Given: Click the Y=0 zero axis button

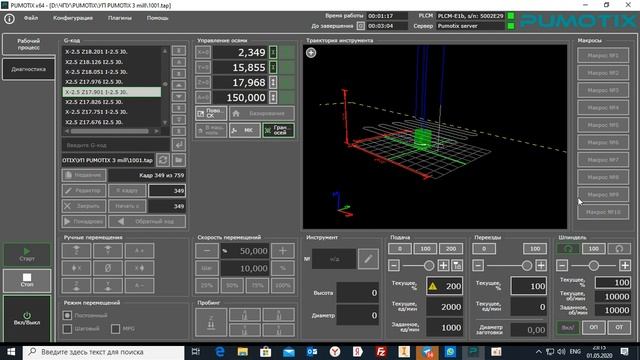Looking at the screenshot, I should [x=203, y=67].
